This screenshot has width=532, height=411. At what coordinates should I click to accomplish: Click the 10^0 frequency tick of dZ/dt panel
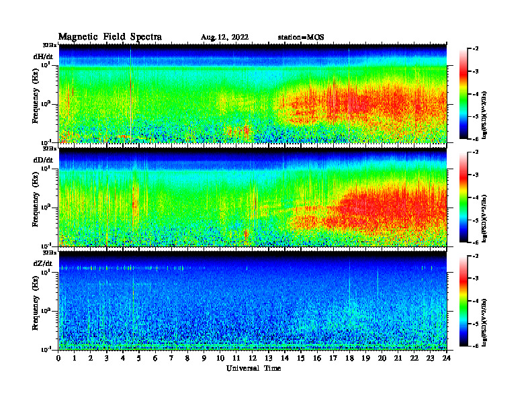click(46, 310)
